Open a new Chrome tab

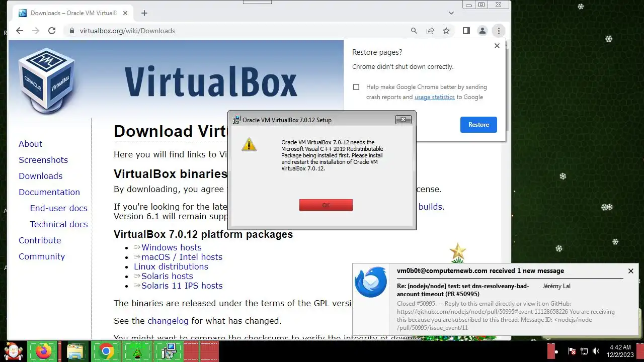pyautogui.click(x=144, y=13)
